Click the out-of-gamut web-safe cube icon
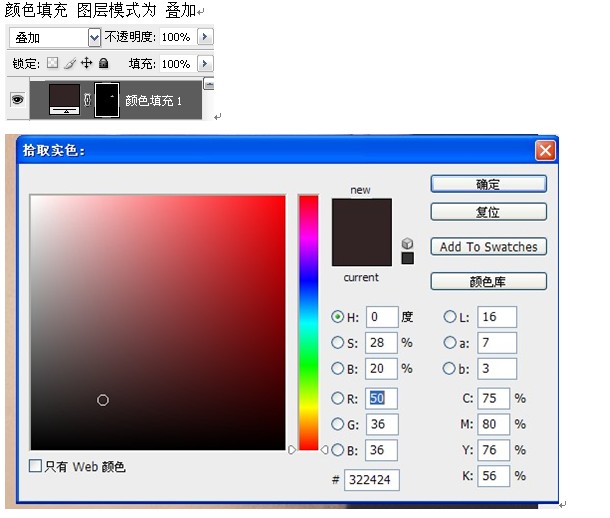The width and height of the screenshot is (610, 518). (x=407, y=243)
